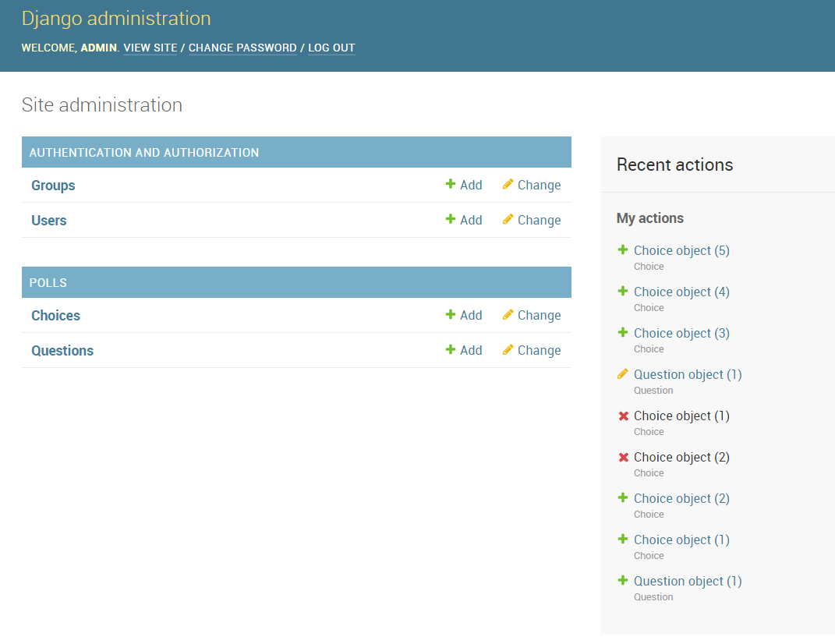Click Add link text for Choices
The height and width of the screenshot is (644, 835).
[x=471, y=315]
